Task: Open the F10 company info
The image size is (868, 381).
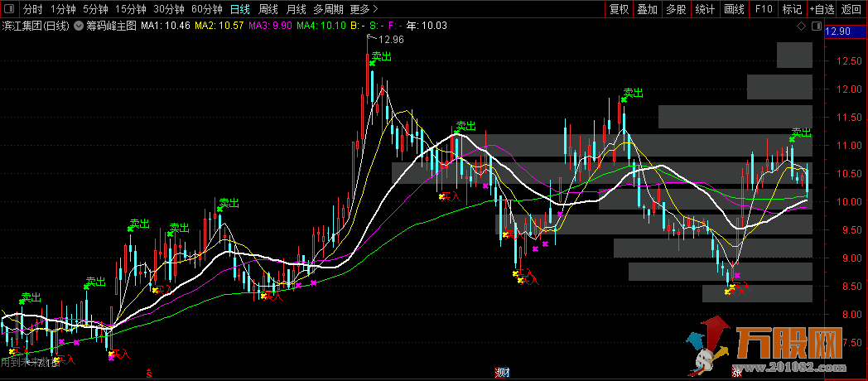Action: 764,9
